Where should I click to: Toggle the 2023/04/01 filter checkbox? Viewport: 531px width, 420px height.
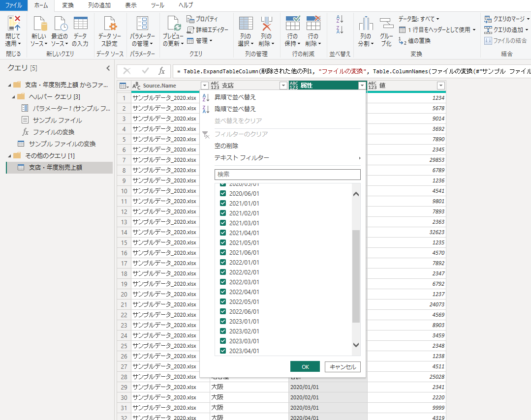(223, 351)
